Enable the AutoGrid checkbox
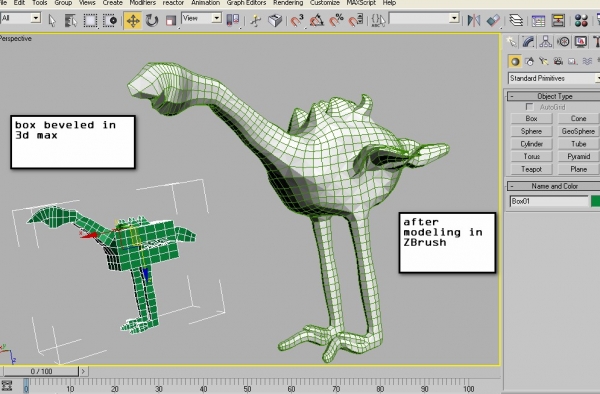 click(x=530, y=107)
